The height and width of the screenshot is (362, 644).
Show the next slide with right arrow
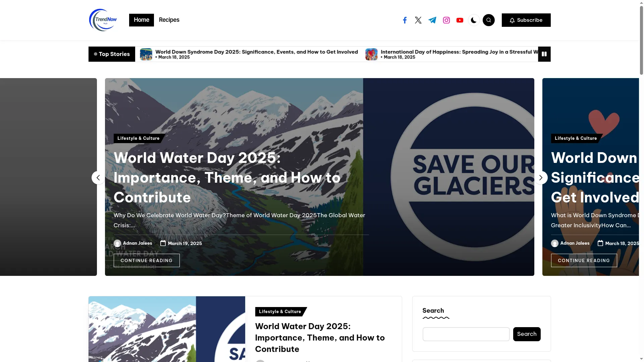541,178
